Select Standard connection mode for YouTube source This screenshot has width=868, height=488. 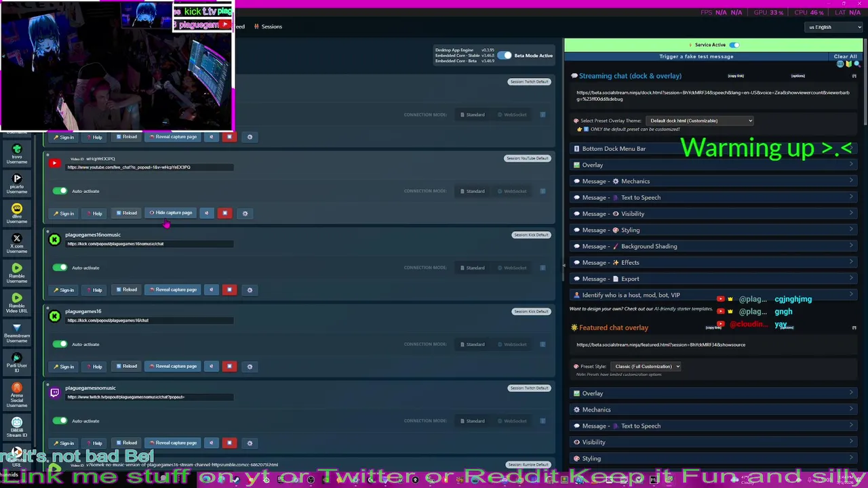[472, 191]
